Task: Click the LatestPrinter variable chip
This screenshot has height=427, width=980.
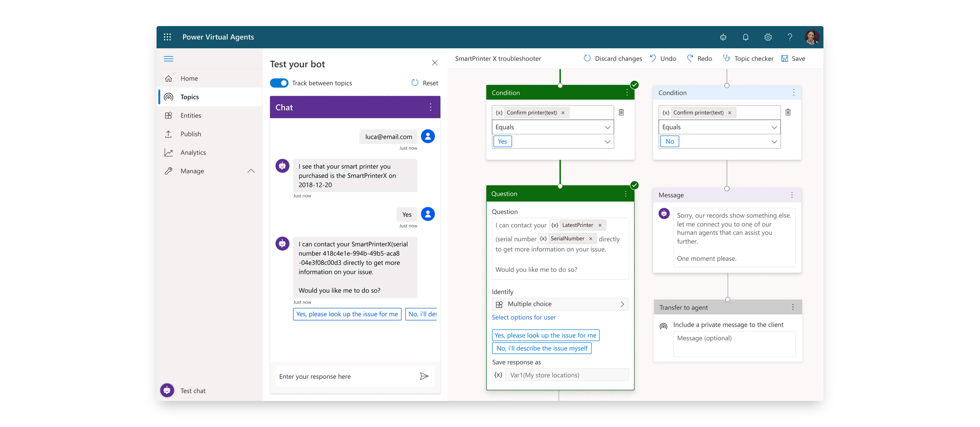Action: pyautogui.click(x=577, y=225)
